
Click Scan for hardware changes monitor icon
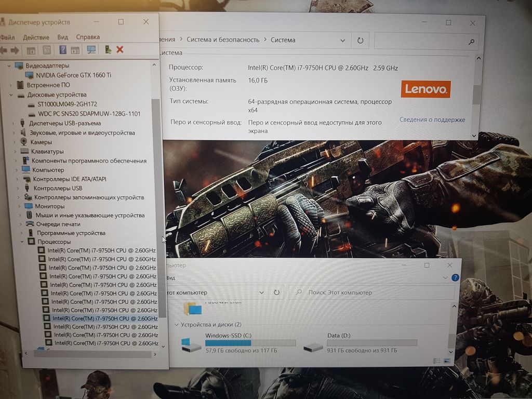click(x=91, y=50)
